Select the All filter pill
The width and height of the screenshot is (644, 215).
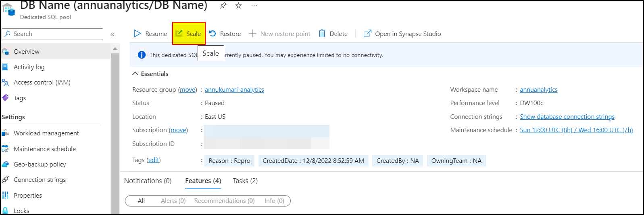tap(141, 201)
